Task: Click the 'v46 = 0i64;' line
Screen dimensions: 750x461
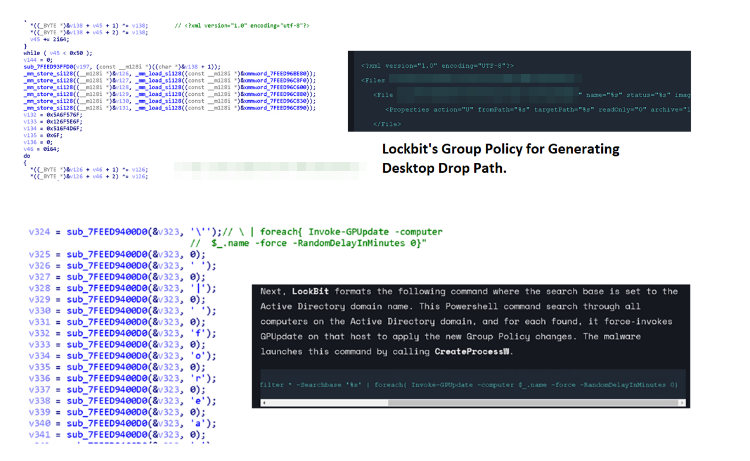Action: tap(42, 149)
